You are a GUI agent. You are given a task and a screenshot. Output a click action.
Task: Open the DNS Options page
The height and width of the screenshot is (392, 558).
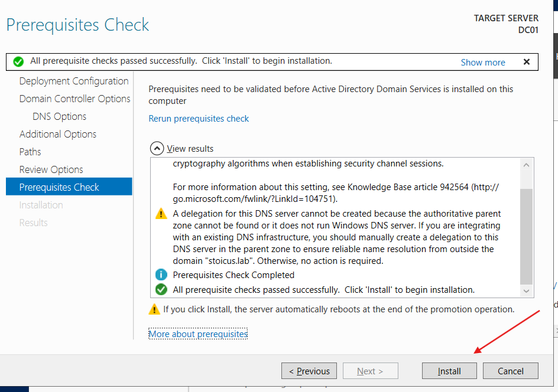(x=59, y=116)
